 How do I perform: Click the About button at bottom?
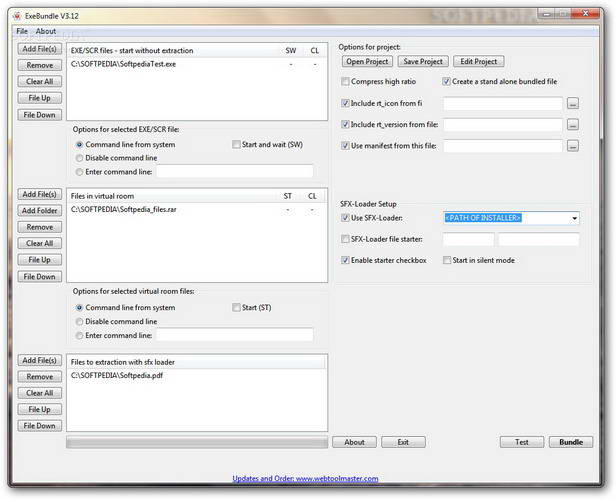tap(354, 442)
